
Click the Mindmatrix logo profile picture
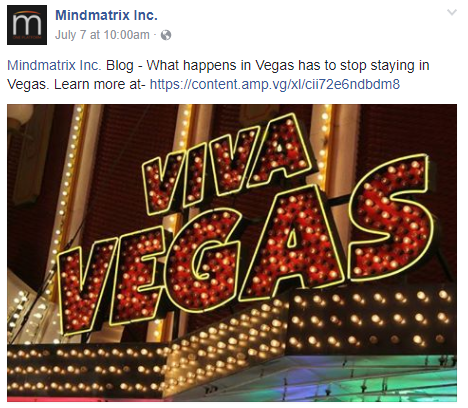pyautogui.click(x=27, y=25)
